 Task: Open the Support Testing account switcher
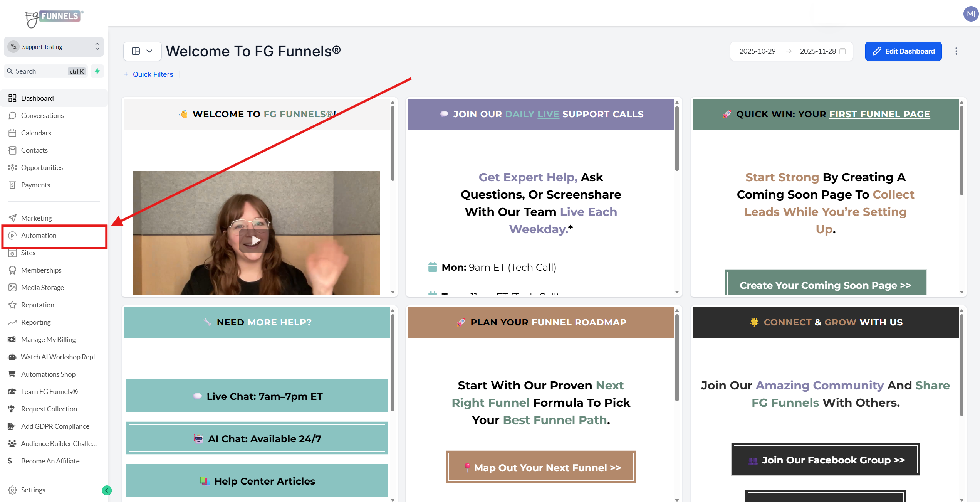54,47
